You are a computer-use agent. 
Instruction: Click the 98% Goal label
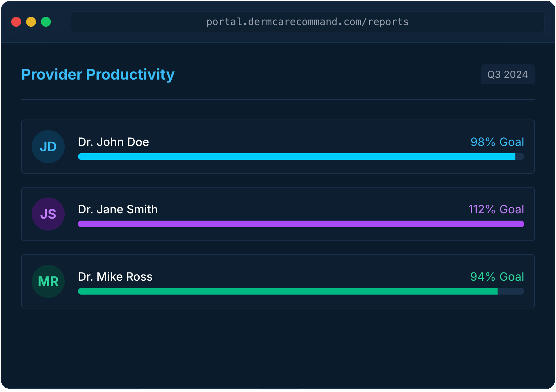tap(498, 142)
